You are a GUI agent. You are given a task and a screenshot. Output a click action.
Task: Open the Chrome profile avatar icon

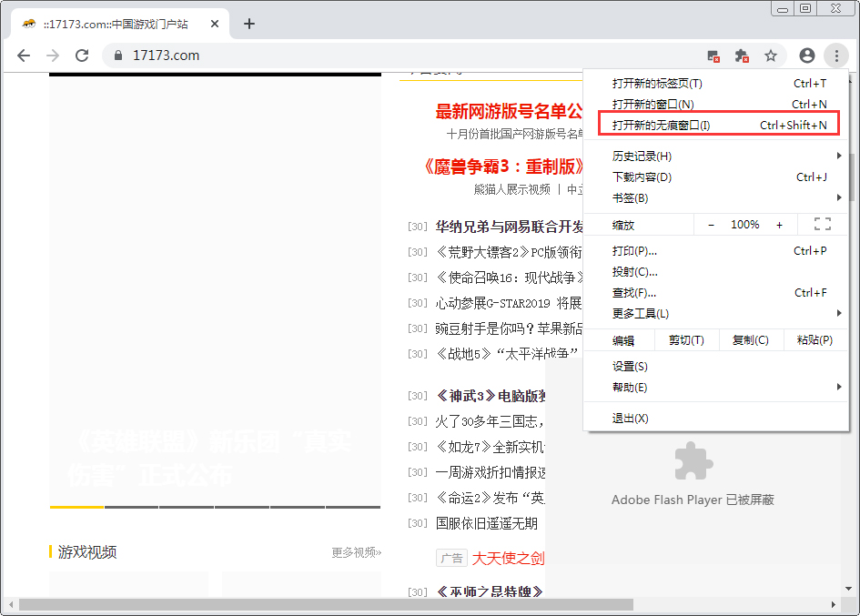(806, 56)
